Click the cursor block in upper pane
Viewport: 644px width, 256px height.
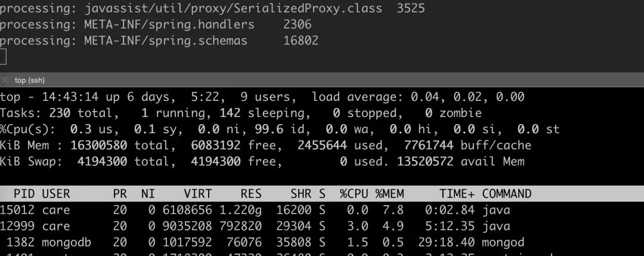[x=3, y=57]
